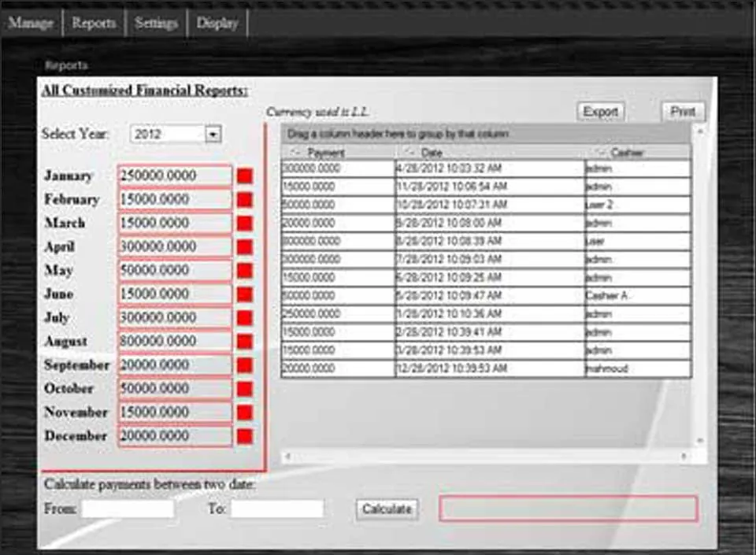Open the Reports menu
Screen dimensions: 756x555
(x=93, y=23)
